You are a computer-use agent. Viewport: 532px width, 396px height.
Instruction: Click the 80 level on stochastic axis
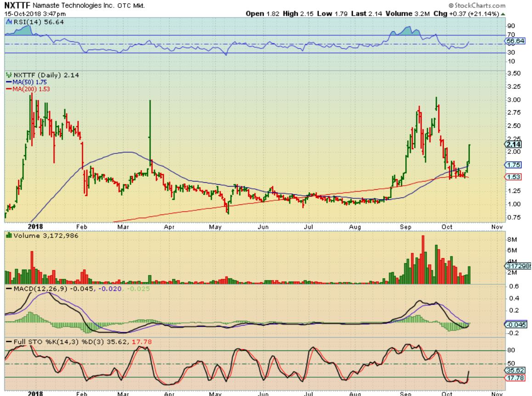(x=511, y=350)
